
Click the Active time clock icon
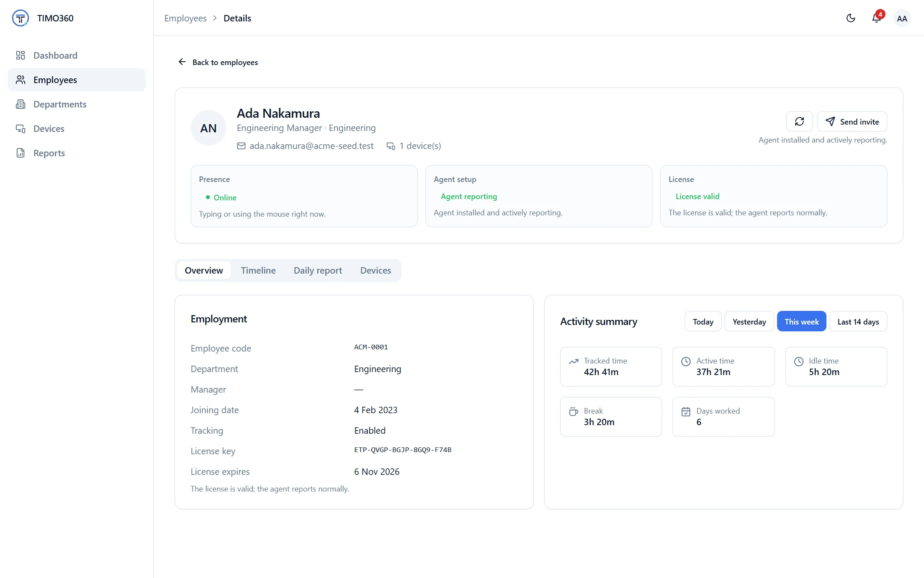(686, 361)
